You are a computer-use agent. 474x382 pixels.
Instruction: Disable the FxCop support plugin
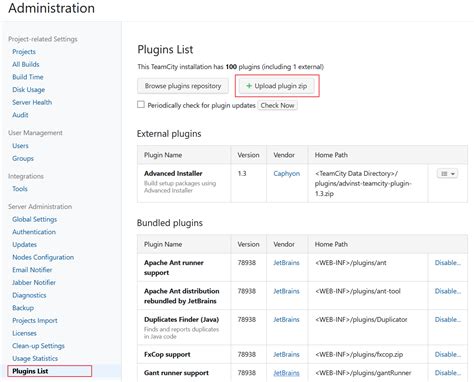pos(448,354)
